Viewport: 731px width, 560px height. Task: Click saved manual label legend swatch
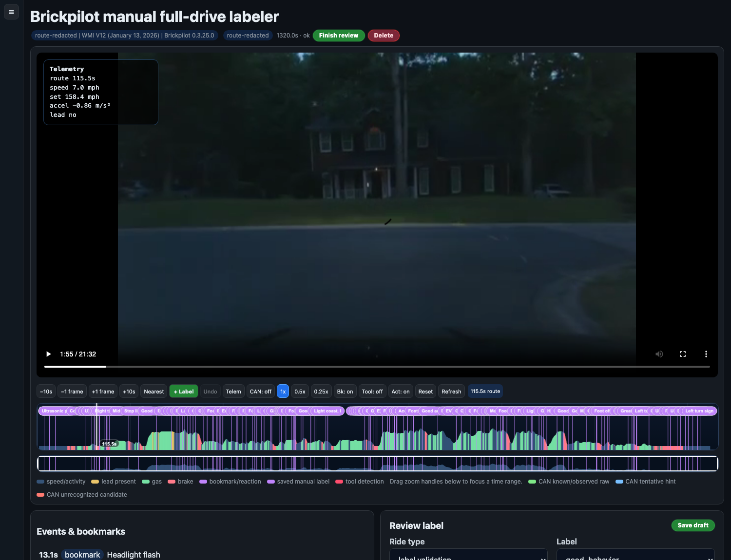pos(271,482)
